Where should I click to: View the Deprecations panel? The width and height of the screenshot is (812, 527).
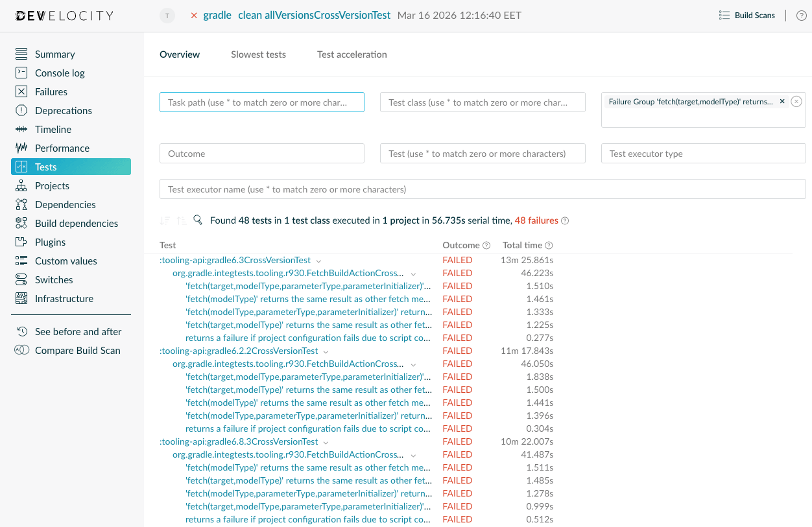click(64, 110)
